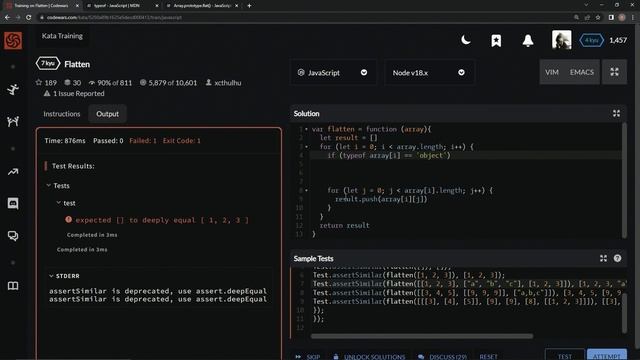This screenshot has height=360, width=640.
Task: Open the Leaderboards trending arrow icon
Action: pos(13,172)
